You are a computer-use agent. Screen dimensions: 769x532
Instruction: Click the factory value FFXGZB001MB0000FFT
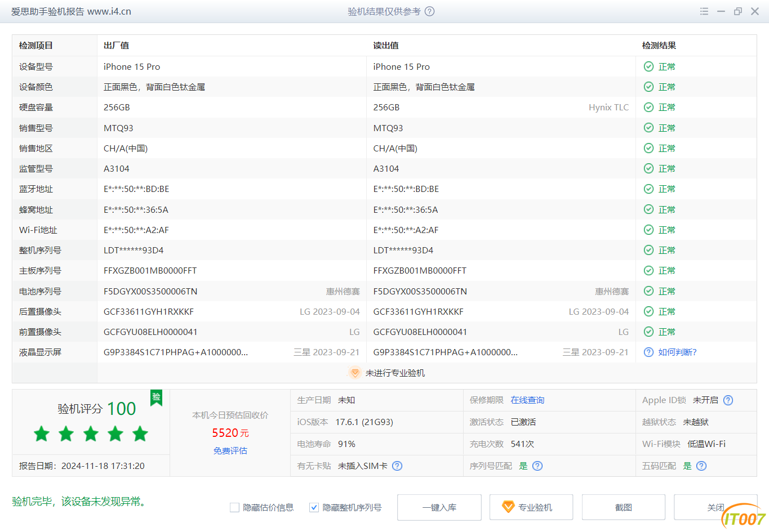[x=150, y=270]
